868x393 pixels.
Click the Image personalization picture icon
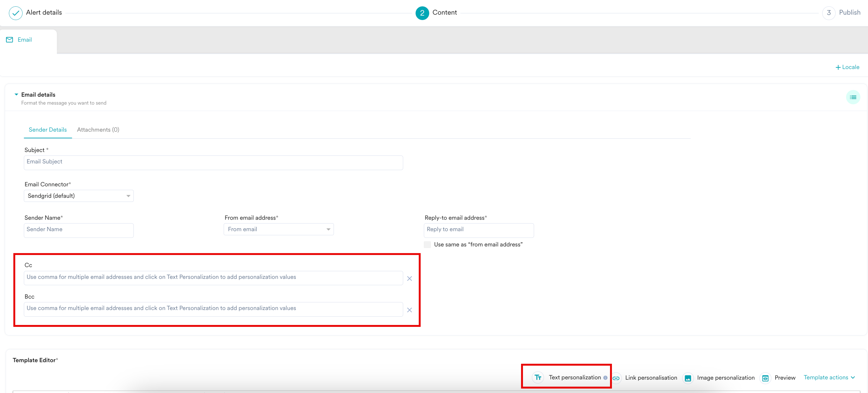(x=688, y=378)
